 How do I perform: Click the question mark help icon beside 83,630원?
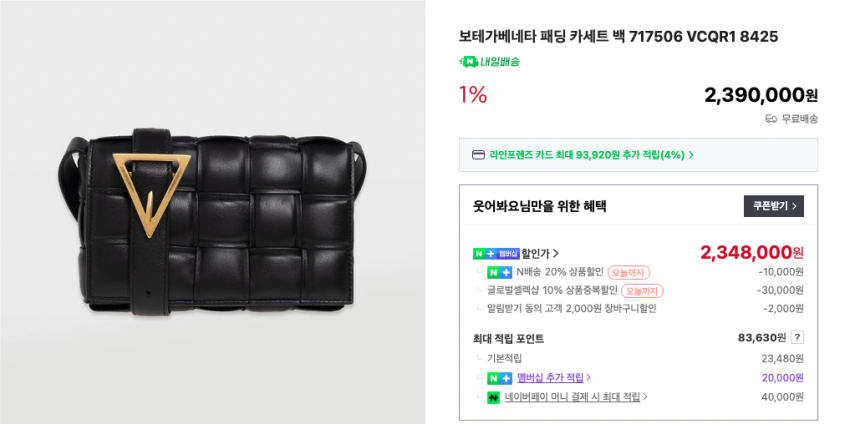(x=797, y=338)
